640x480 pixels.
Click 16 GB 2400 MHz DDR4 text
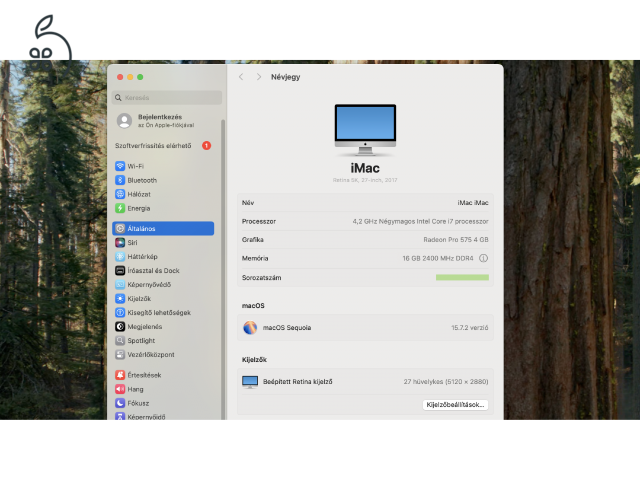438,258
